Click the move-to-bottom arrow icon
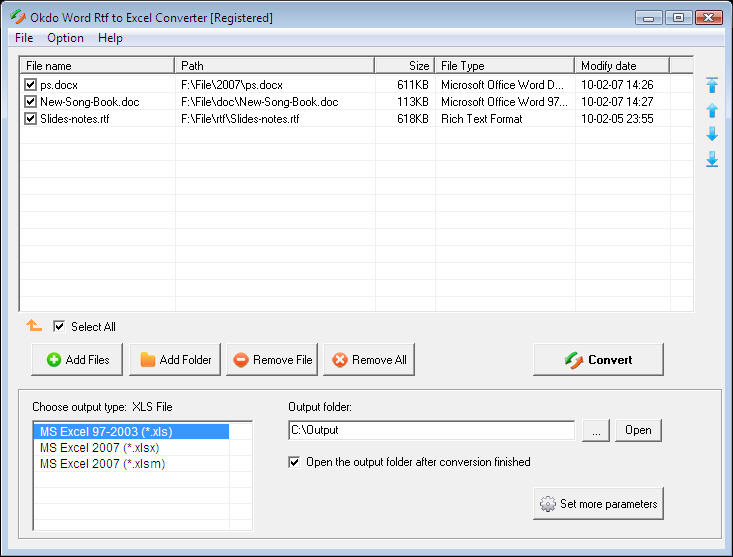Screen dimensions: 733x557 [x=712, y=159]
